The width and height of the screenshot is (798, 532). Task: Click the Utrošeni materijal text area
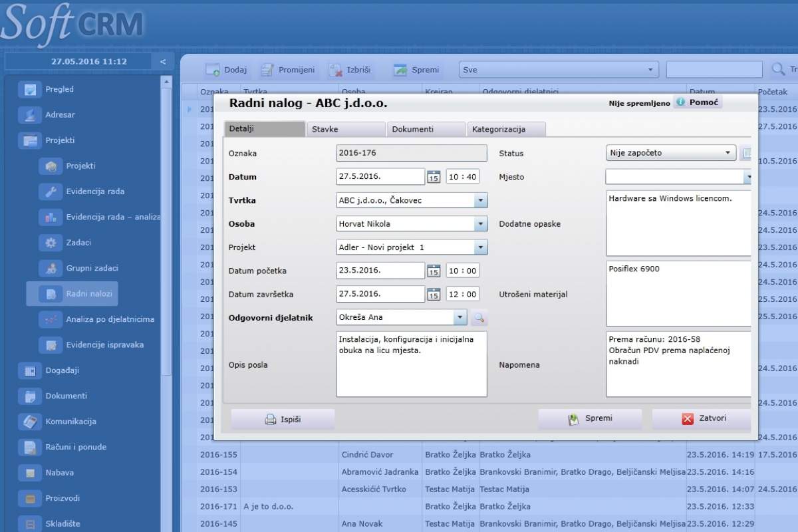click(x=679, y=294)
